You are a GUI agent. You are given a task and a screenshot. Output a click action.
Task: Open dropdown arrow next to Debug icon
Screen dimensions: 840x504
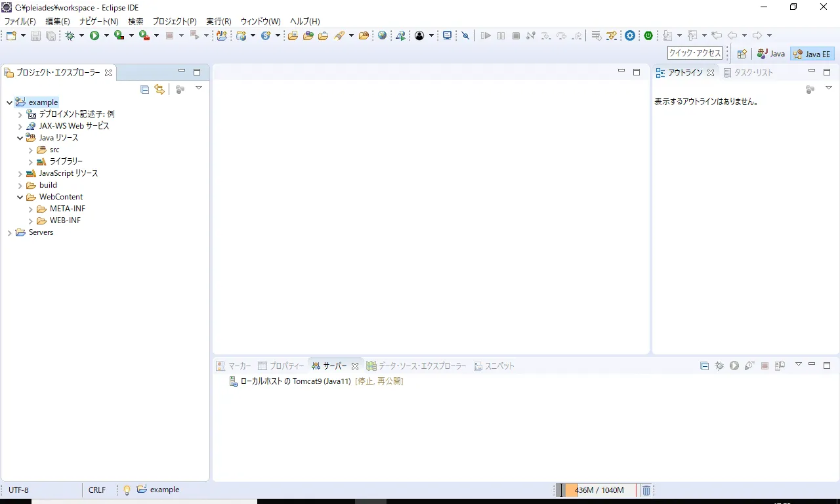coord(81,35)
